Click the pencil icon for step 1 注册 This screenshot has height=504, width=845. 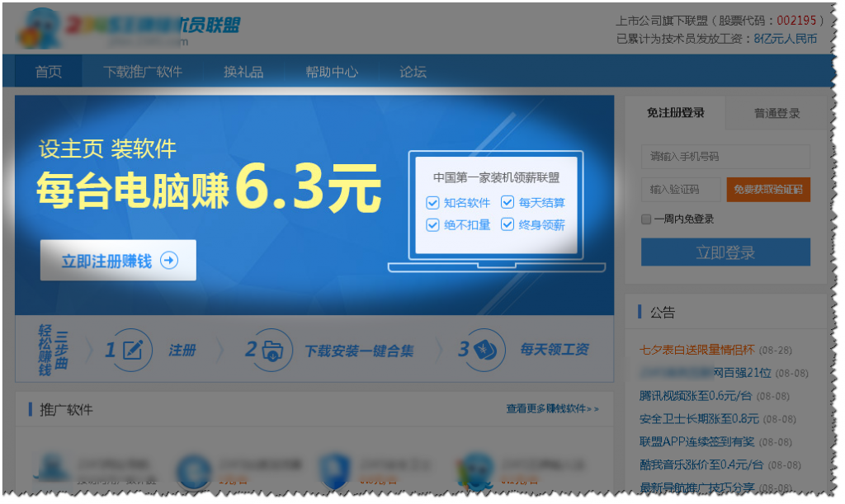click(x=132, y=350)
